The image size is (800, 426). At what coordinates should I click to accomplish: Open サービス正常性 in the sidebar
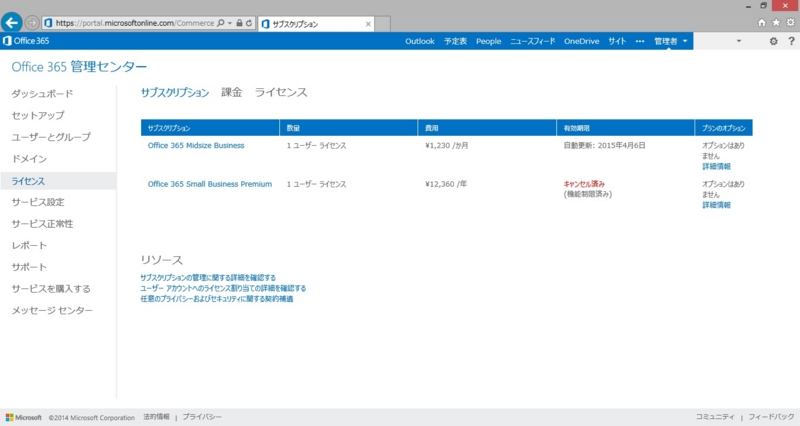click(x=42, y=223)
